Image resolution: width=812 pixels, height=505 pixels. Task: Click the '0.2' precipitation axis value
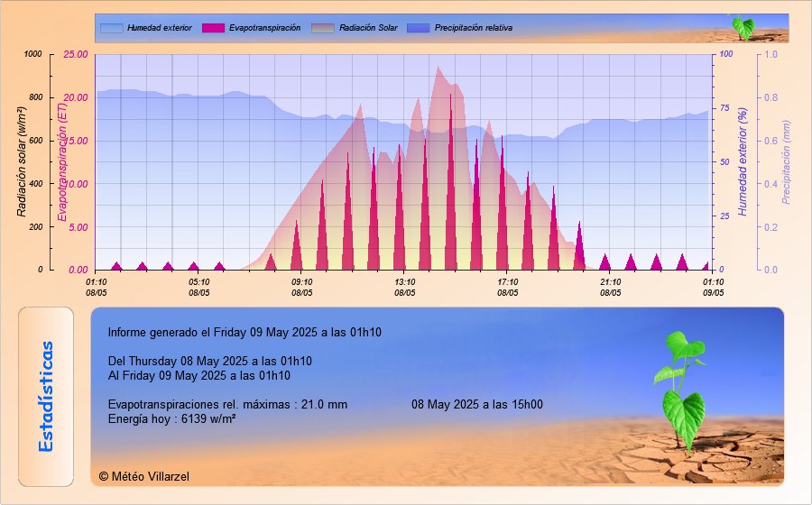771,227
